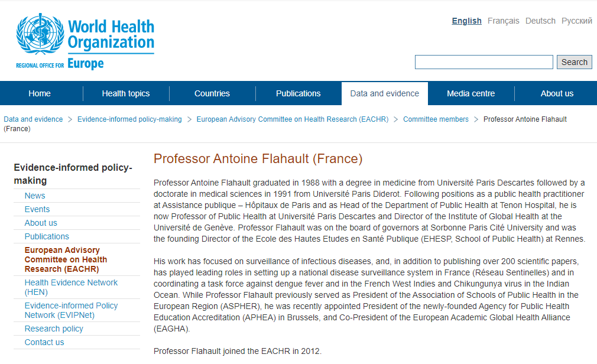597x364 pixels.
Task: Click the Search button
Action: 574,62
